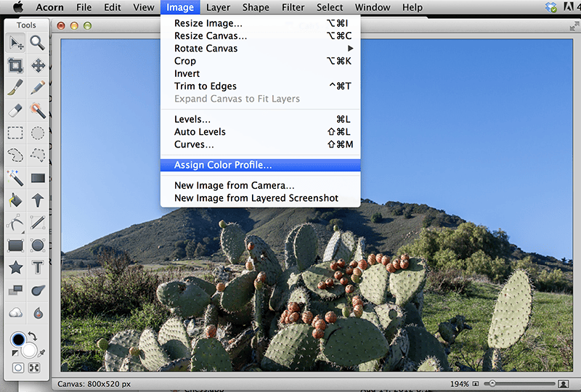The height and width of the screenshot is (392, 581).
Task: Select the Pencil tool
Action: coord(38,88)
